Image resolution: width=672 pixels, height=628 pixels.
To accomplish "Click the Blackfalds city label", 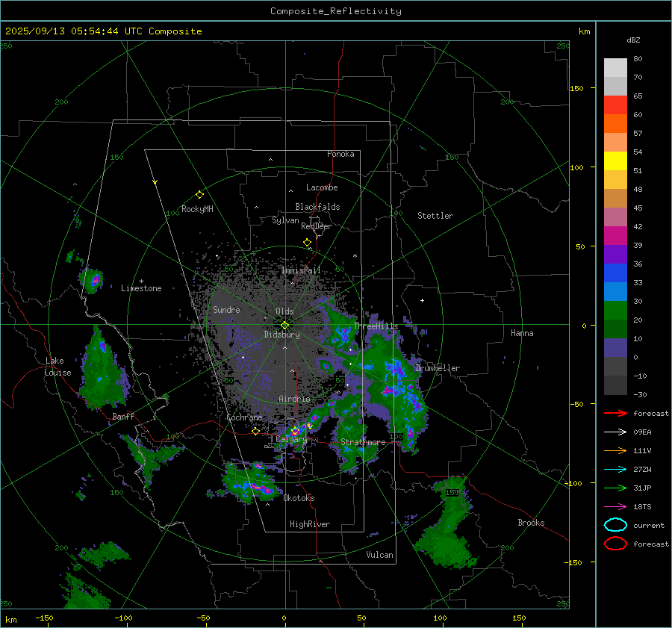I will click(x=317, y=207).
